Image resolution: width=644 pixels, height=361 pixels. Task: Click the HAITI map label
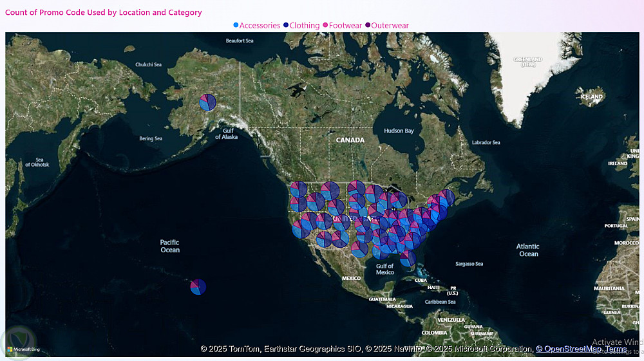(x=433, y=288)
